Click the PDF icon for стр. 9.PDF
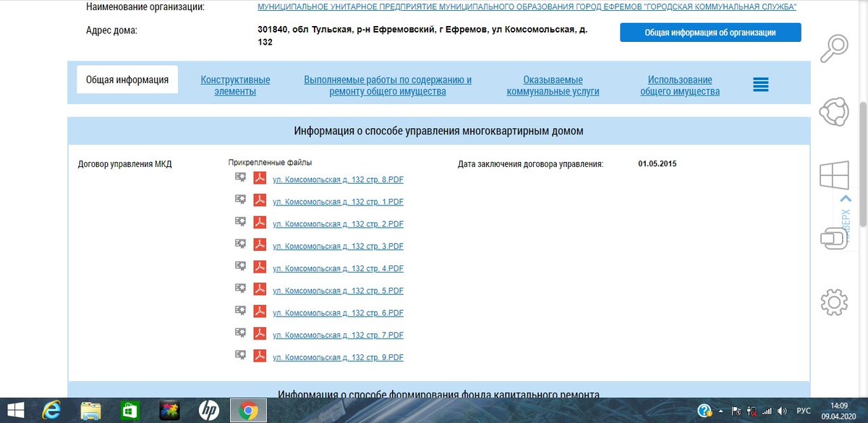This screenshot has height=423, width=868. (260, 356)
